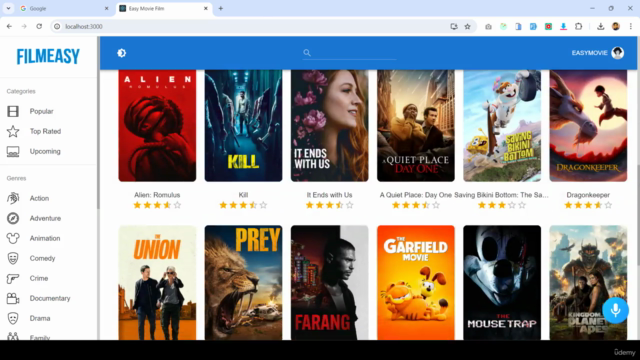Image resolution: width=640 pixels, height=360 pixels.
Task: Click the Documentary camera icon
Action: point(13,298)
